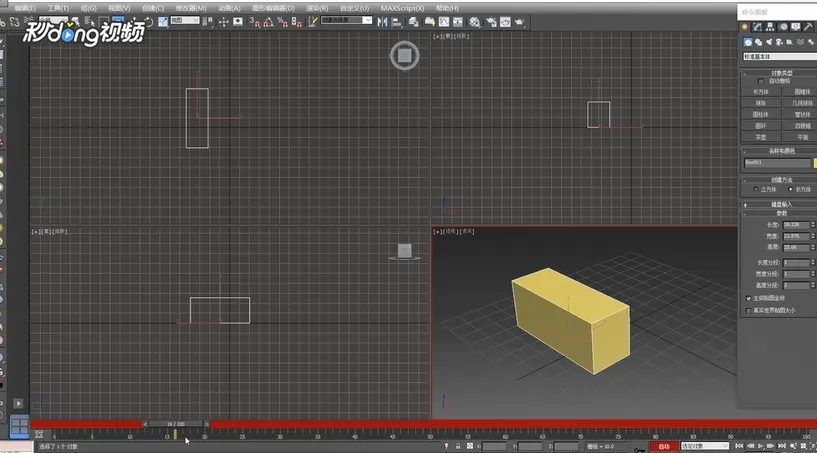Viewport: 817px width, 453px height.
Task: Select the 长方体 creation method radio
Action: (790, 189)
